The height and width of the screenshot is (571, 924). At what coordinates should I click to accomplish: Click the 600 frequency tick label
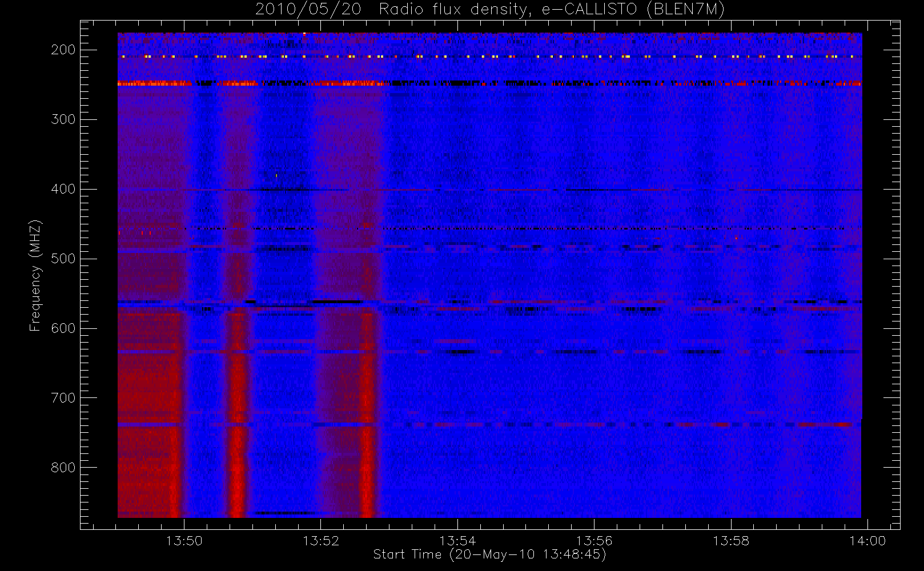[63, 328]
